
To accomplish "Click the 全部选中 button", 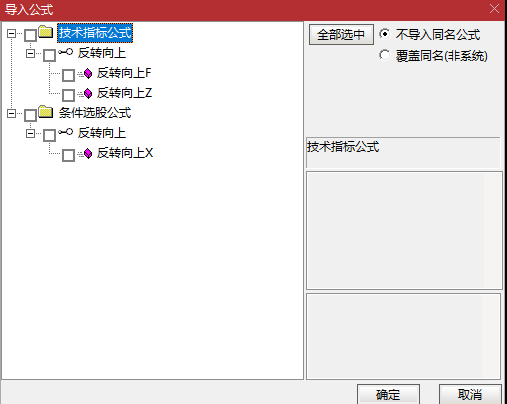I will coord(341,35).
